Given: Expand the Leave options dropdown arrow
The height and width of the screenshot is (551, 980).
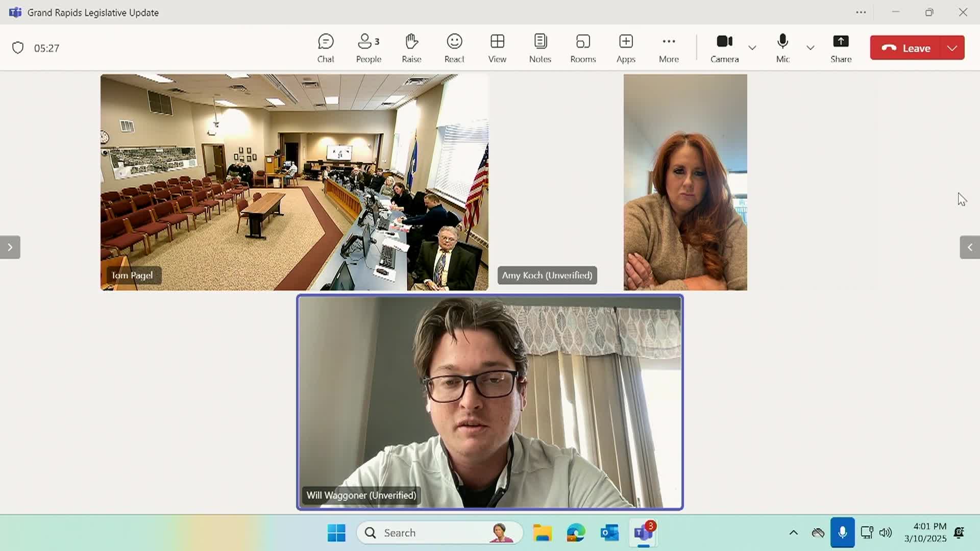Looking at the screenshot, I should click(x=952, y=48).
